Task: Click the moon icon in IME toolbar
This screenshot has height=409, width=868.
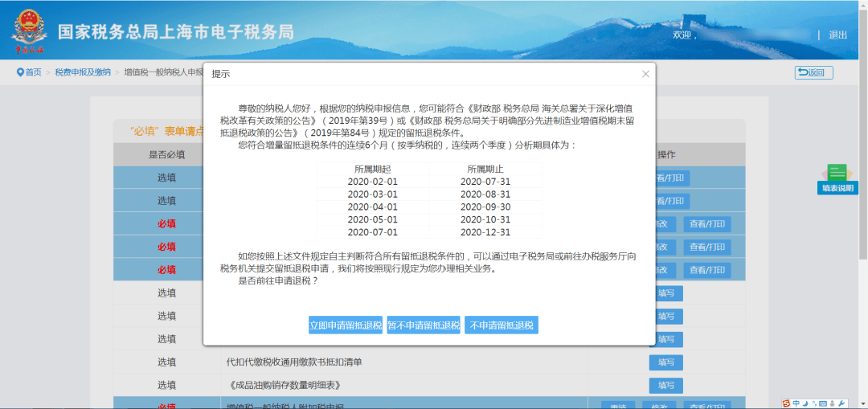Action: pyautogui.click(x=805, y=403)
